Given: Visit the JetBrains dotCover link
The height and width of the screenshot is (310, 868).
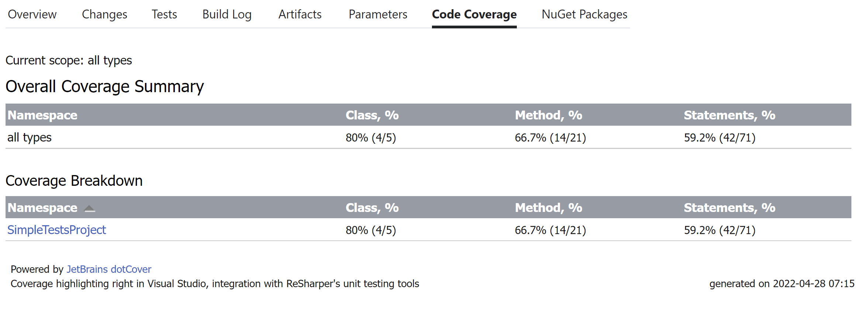Looking at the screenshot, I should tap(109, 269).
